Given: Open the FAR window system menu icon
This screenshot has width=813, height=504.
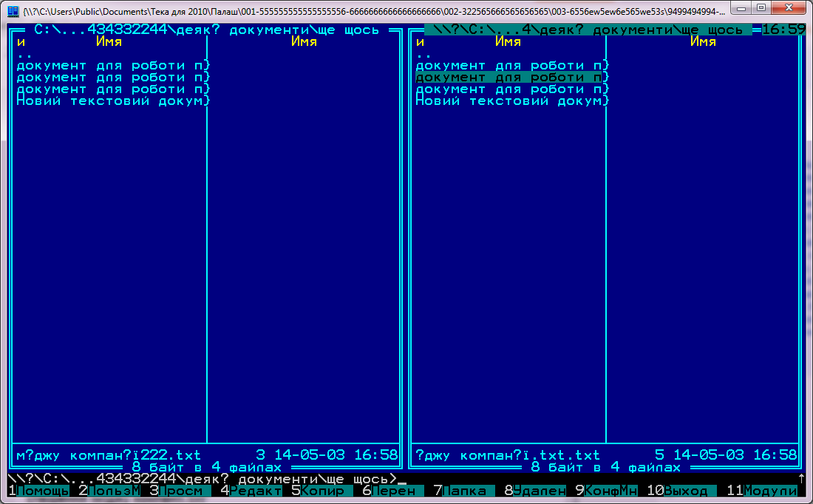Looking at the screenshot, I should [13, 10].
